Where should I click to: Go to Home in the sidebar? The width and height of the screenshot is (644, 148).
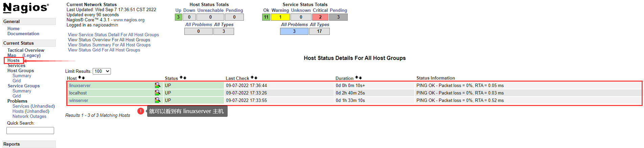point(14,29)
